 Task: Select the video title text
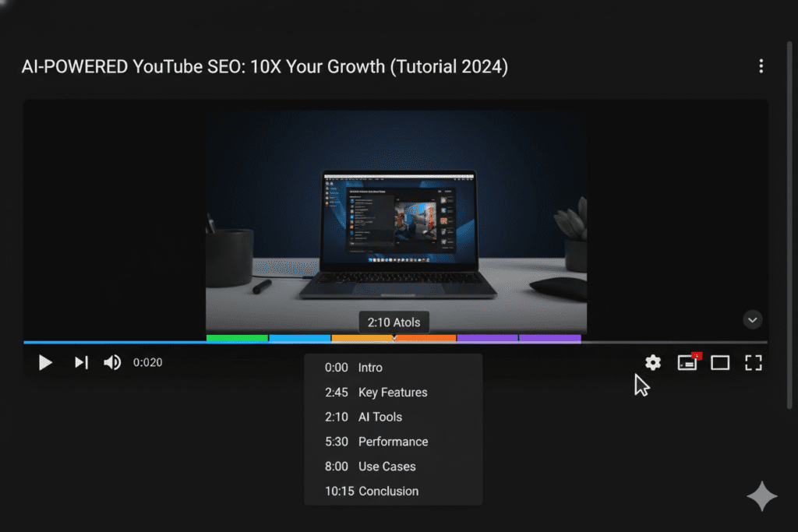coord(264,66)
